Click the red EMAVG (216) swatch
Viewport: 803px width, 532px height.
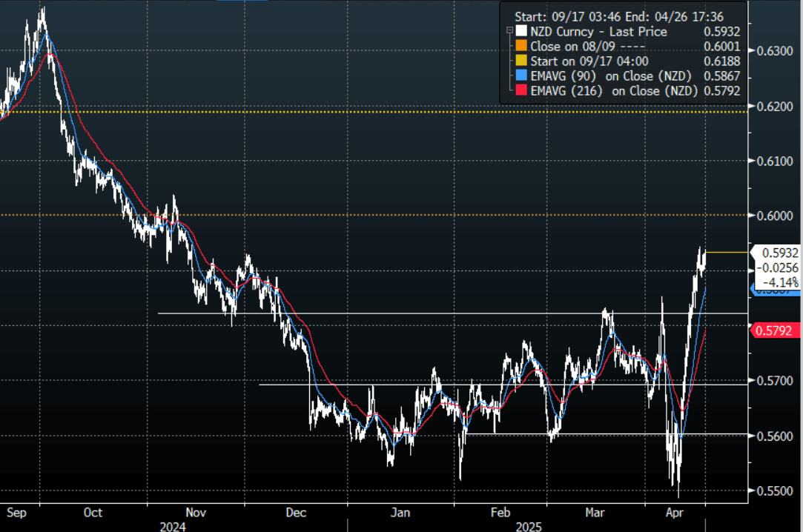(521, 90)
